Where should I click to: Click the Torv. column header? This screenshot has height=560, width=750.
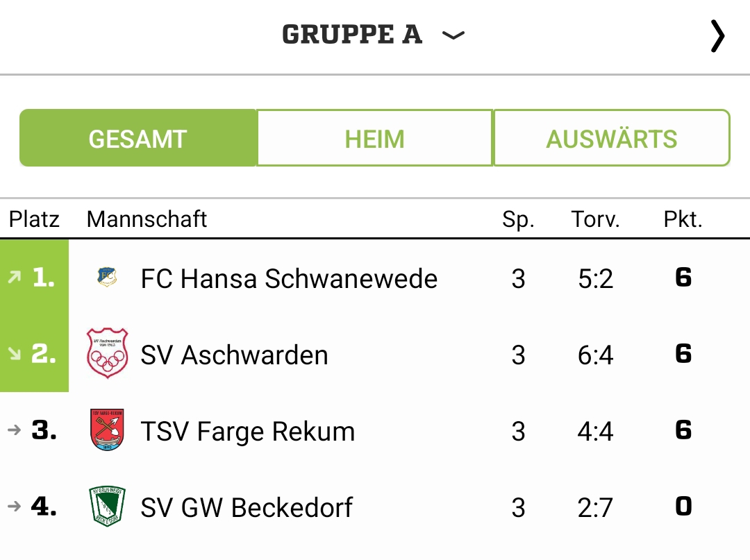tap(595, 219)
